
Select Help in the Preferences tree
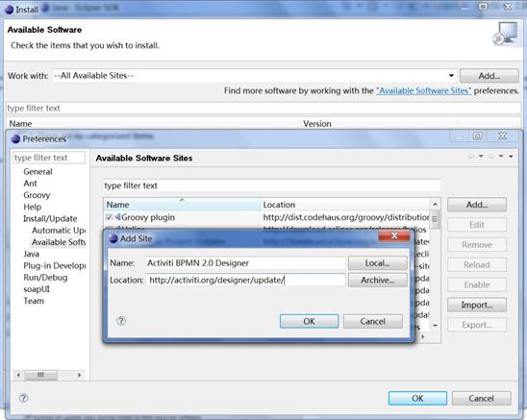click(x=33, y=207)
